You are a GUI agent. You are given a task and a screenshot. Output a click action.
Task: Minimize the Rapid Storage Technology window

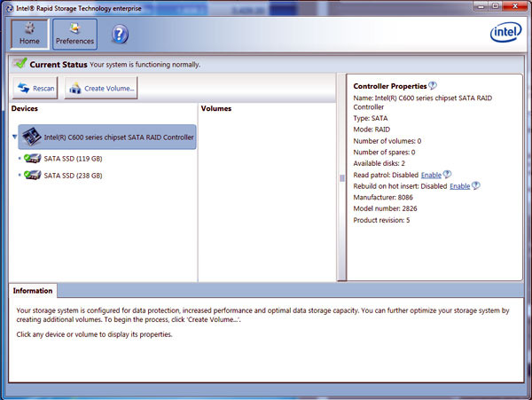click(x=481, y=6)
